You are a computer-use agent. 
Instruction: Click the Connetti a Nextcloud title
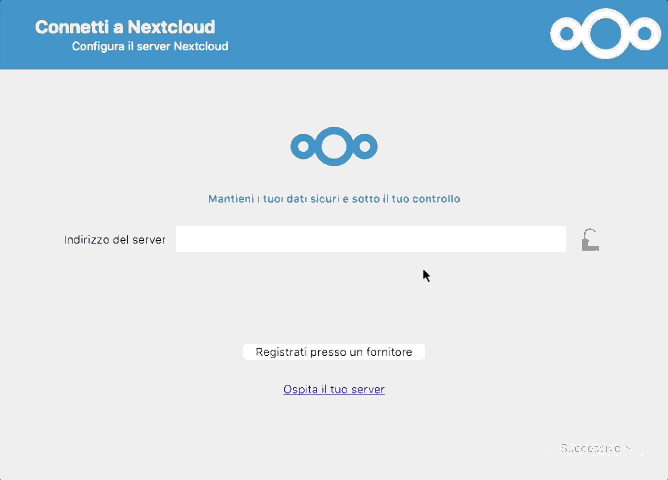coord(125,27)
